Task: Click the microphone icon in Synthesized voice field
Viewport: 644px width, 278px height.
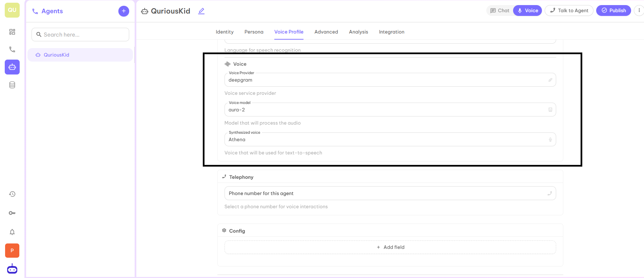Action: [550, 140]
